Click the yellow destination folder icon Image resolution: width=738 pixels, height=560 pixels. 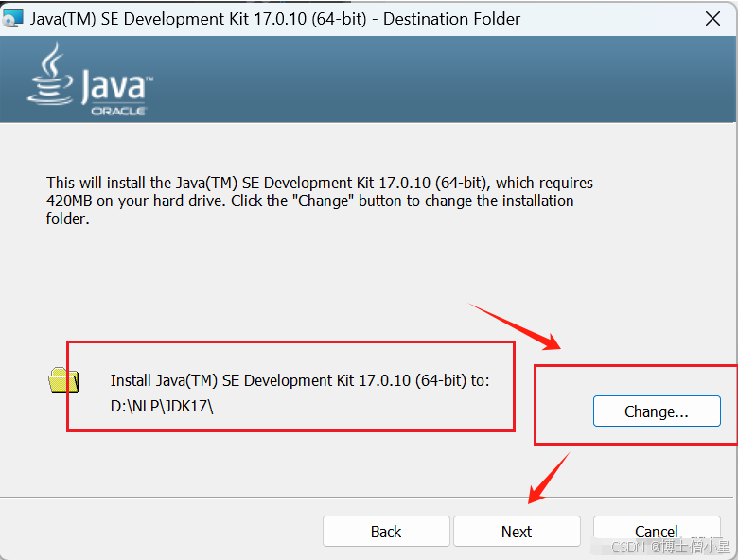click(63, 379)
